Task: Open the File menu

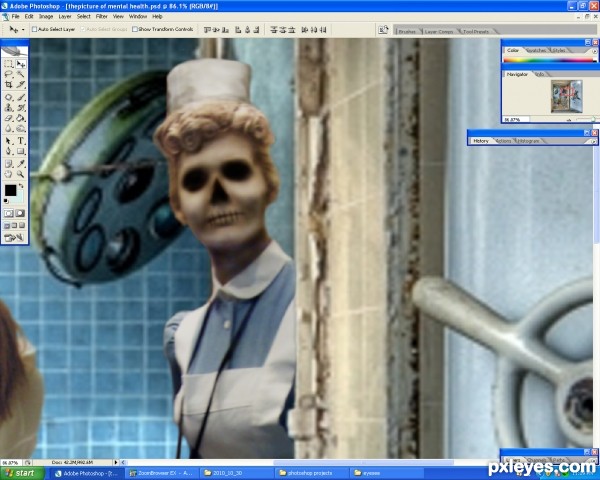Action: pos(16,16)
